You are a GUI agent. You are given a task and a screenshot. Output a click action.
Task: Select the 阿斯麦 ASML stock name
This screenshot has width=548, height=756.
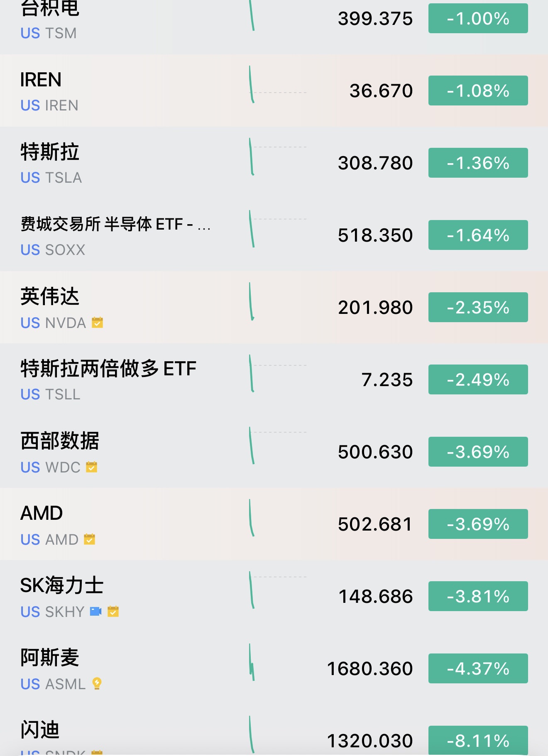[50, 657]
